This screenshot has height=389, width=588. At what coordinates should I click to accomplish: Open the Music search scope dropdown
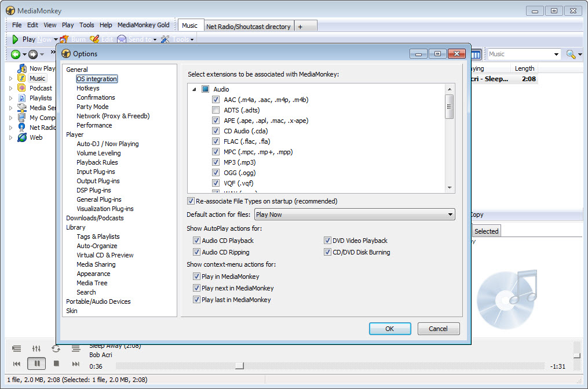[556, 54]
